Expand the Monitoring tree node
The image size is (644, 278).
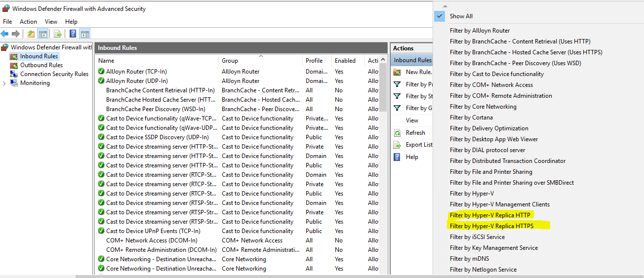coord(4,83)
